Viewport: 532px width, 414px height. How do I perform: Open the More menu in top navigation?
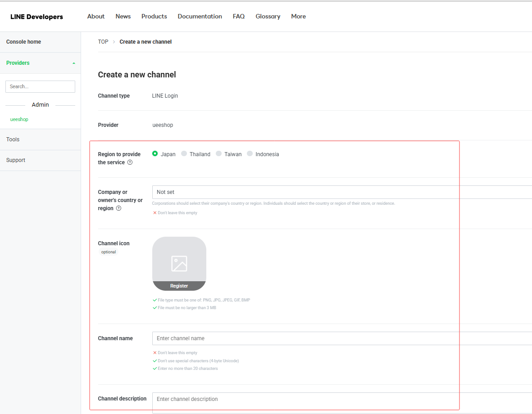(x=298, y=16)
